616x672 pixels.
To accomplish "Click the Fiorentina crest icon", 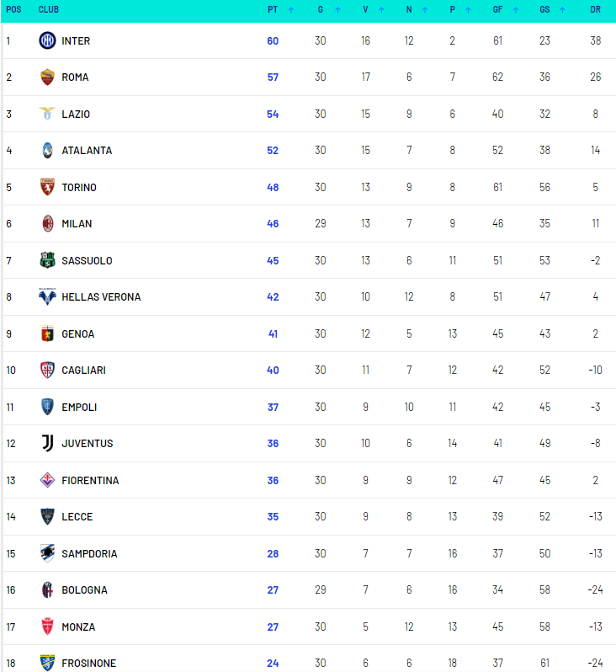I will [47, 481].
